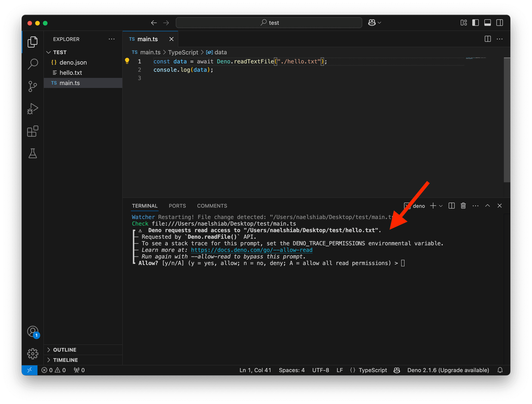Viewport: 532px width, 404px height.
Task: Change indentation via Spaces: 4
Action: pyautogui.click(x=292, y=370)
